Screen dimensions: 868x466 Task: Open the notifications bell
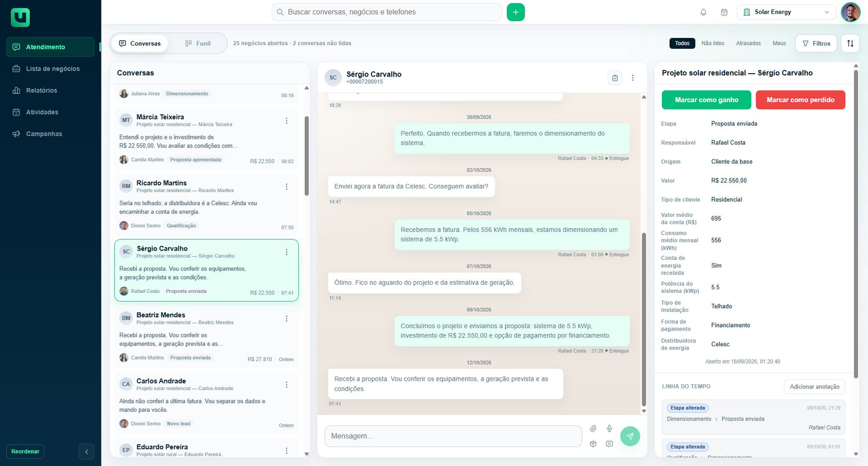click(703, 12)
